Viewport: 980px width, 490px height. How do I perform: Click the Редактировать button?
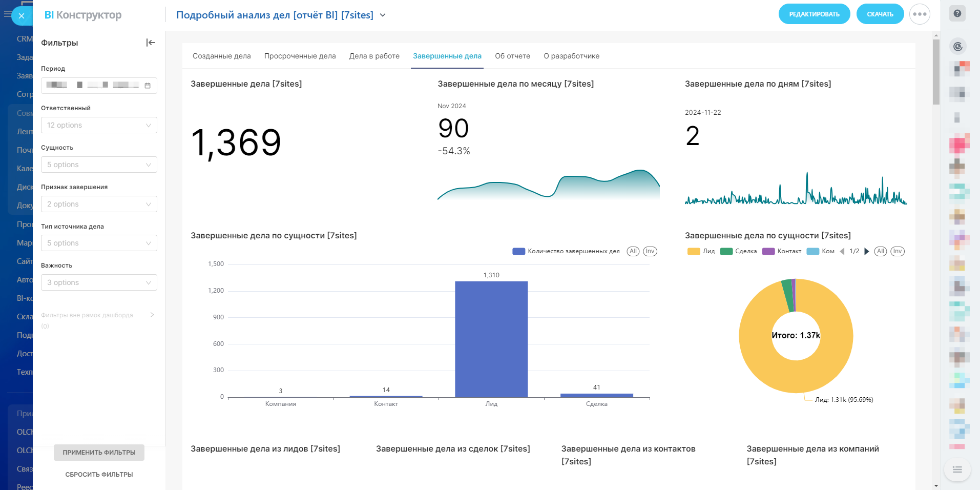pos(814,14)
